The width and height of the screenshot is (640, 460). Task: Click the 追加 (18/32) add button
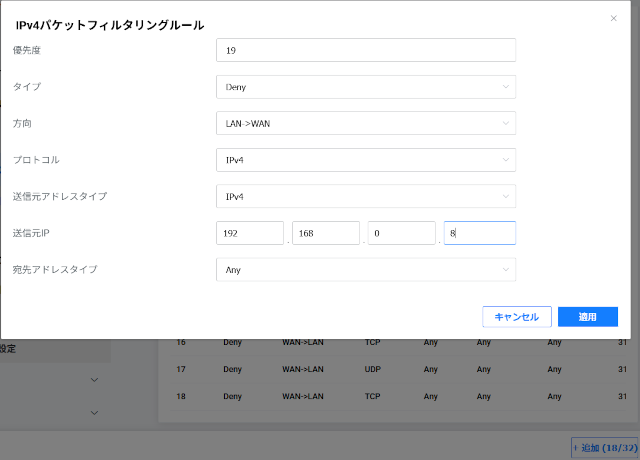605,448
